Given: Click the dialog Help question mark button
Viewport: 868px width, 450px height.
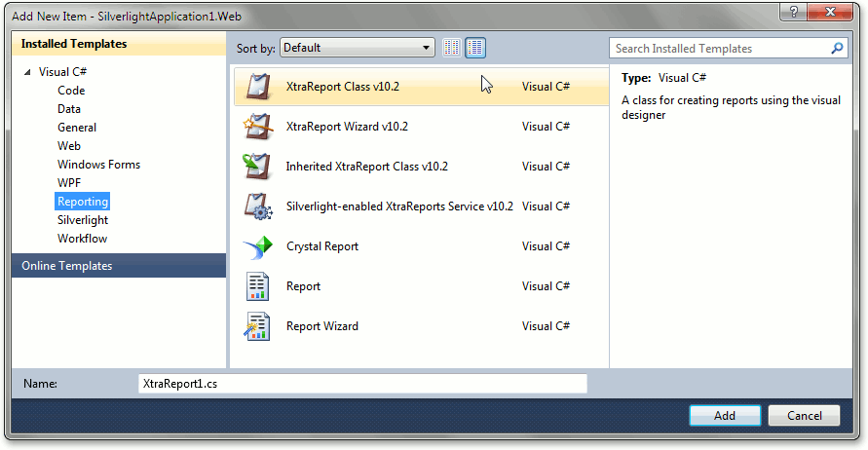Looking at the screenshot, I should (x=793, y=12).
